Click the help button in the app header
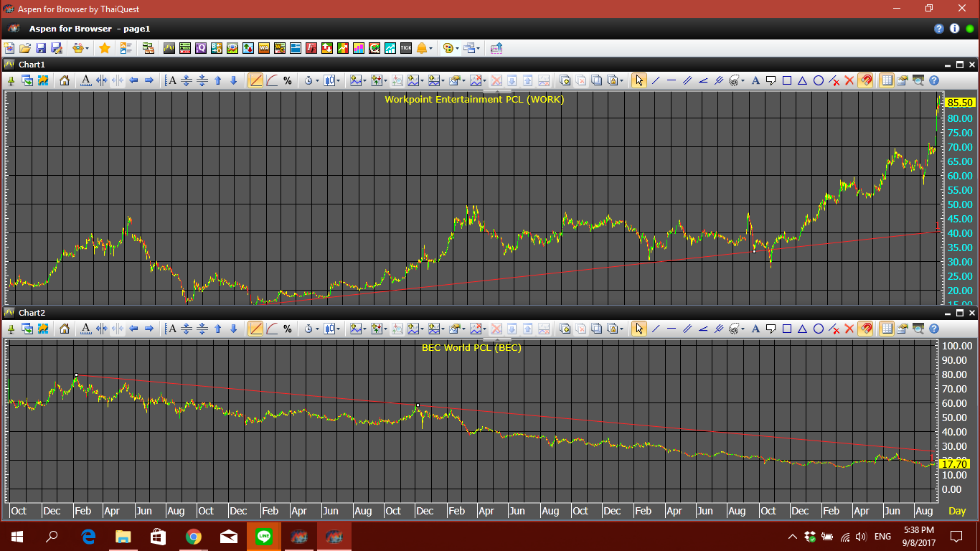This screenshot has height=551, width=980. click(939, 29)
